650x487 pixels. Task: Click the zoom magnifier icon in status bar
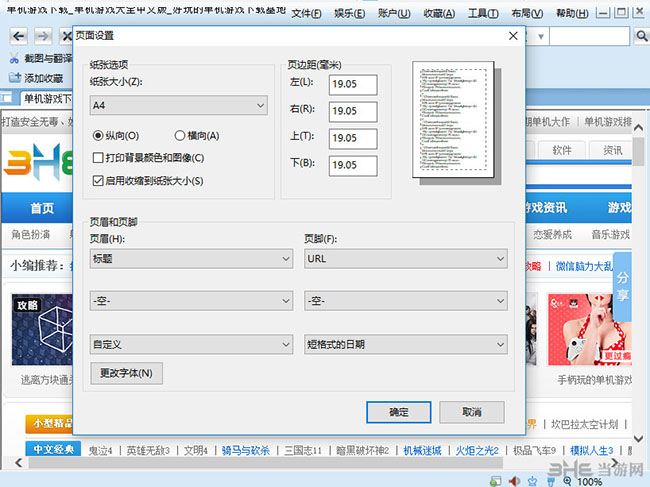pyautogui.click(x=567, y=481)
